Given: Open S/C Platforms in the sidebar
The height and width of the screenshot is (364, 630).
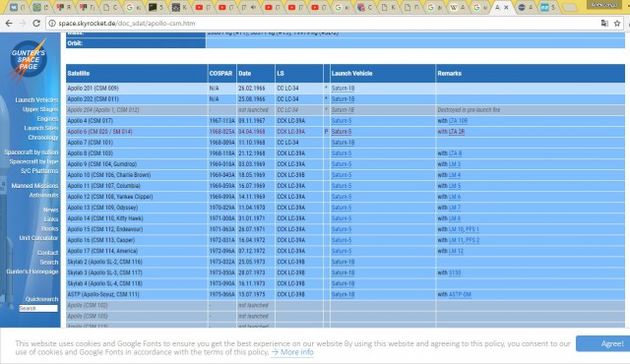Looking at the screenshot, I should click(39, 170).
